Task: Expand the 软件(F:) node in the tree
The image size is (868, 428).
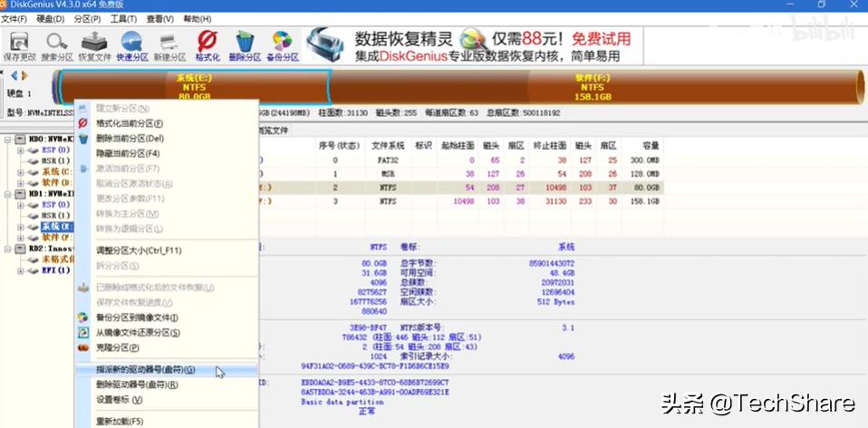Action: pyautogui.click(x=21, y=238)
